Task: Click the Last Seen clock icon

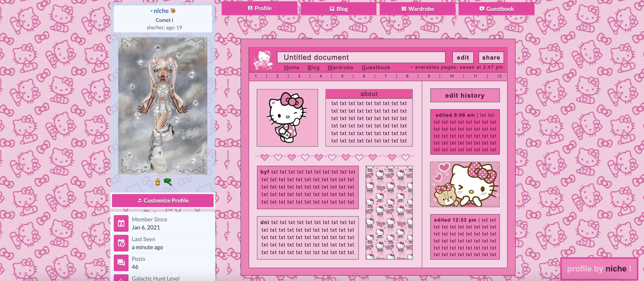Action: (x=121, y=243)
